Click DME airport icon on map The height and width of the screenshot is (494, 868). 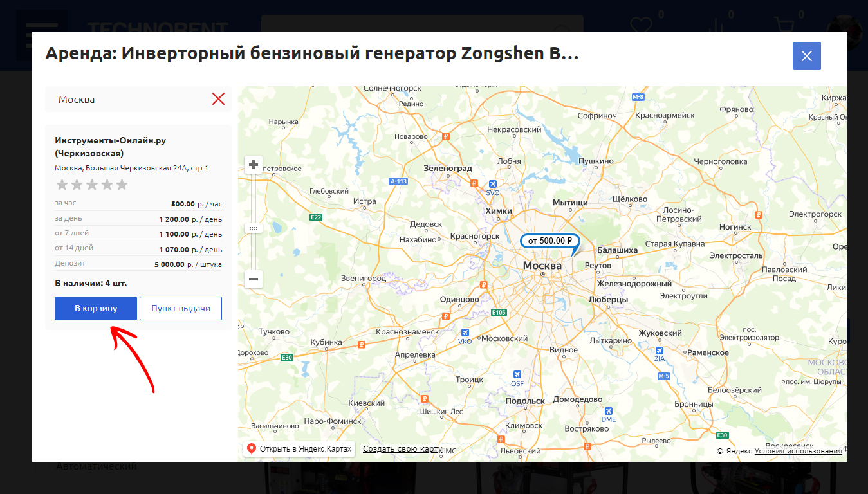[608, 411]
